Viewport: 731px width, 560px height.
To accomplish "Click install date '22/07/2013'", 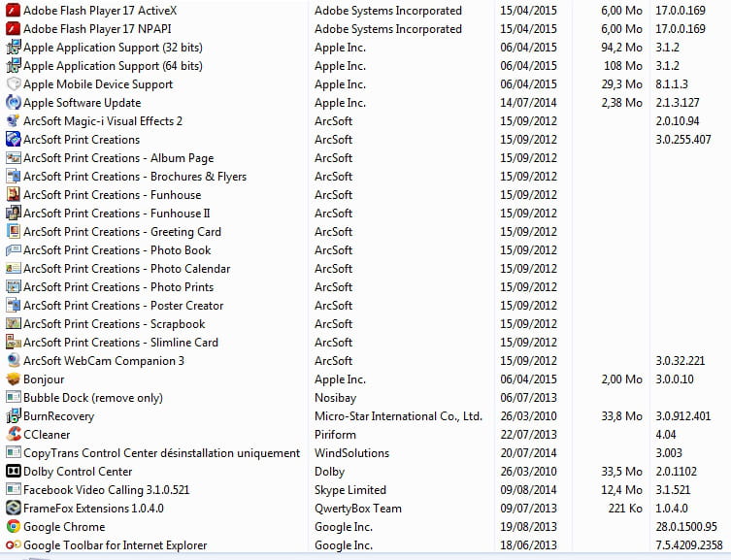I will [529, 435].
